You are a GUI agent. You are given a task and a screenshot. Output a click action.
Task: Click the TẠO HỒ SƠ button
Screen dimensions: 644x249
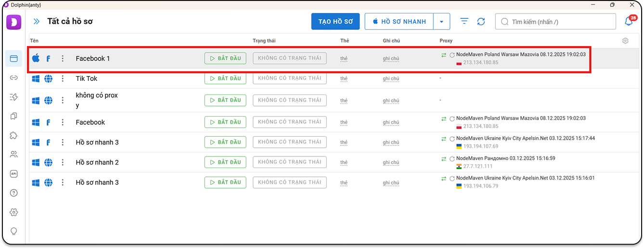coord(335,22)
